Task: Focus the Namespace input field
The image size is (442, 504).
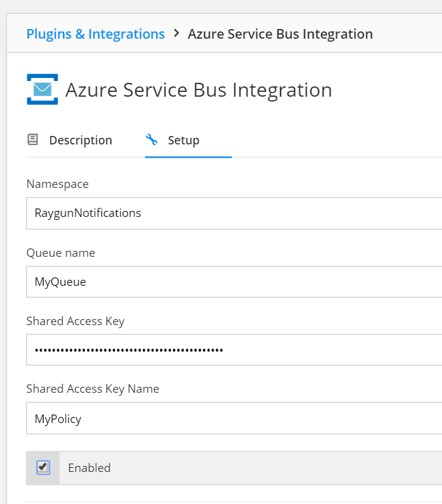Action: click(234, 213)
